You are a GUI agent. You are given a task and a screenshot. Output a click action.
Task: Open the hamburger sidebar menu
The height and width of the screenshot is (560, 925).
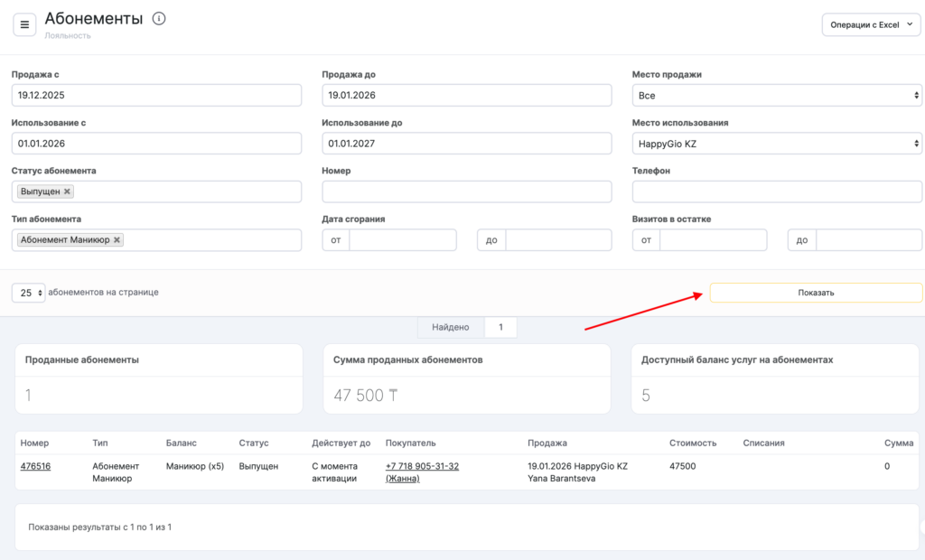tap(24, 24)
